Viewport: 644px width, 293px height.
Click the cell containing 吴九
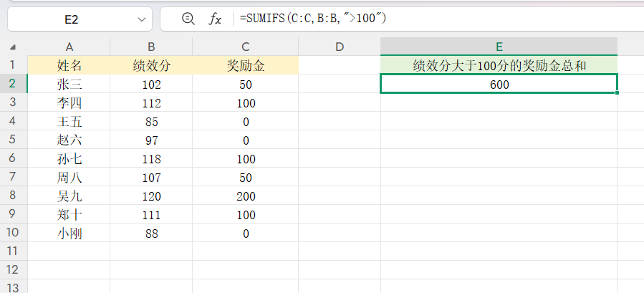[x=69, y=196]
